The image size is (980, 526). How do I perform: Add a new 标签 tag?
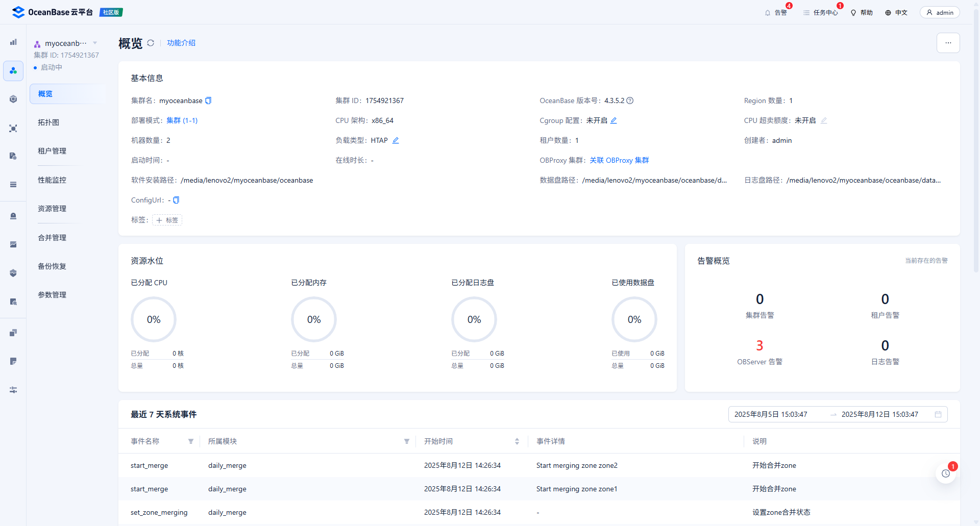(x=167, y=220)
